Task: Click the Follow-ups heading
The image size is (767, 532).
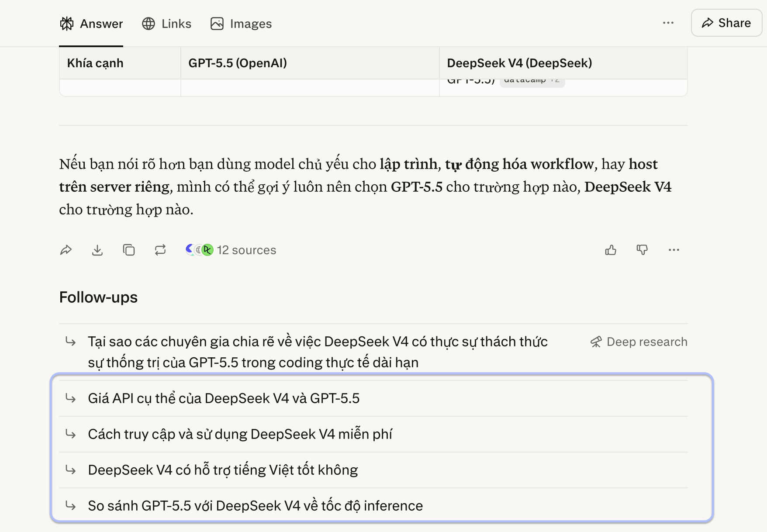Action: [98, 297]
